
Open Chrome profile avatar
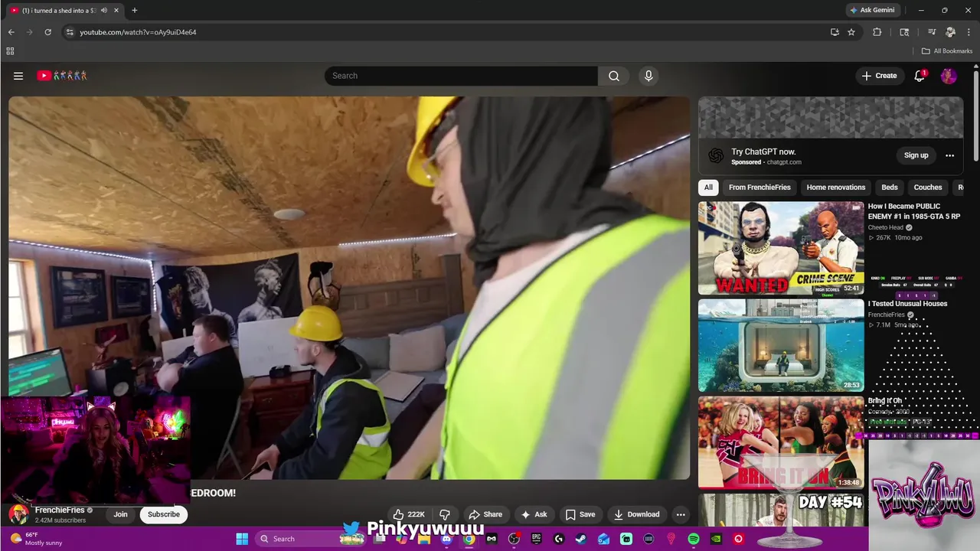click(x=950, y=32)
